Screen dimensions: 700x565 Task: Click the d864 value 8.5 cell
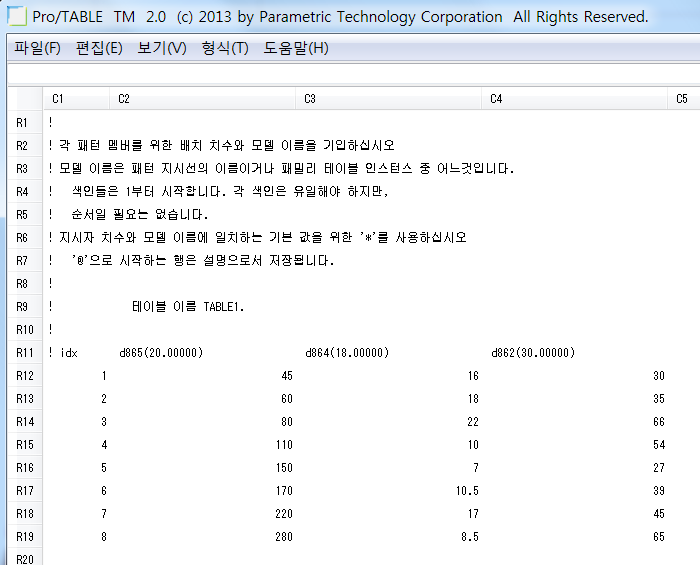(470, 537)
